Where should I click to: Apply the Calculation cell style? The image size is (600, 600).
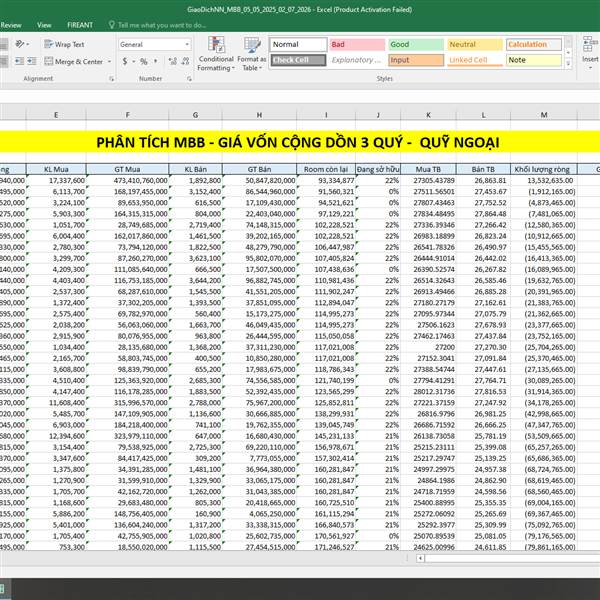(x=534, y=44)
